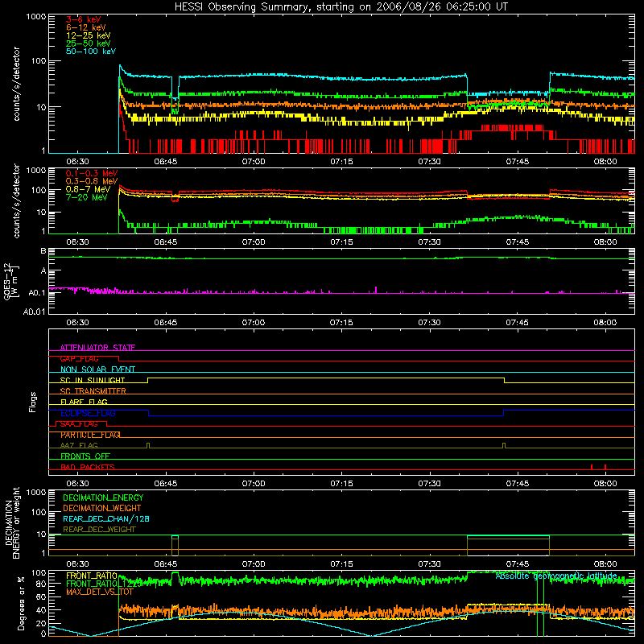Viewport: 644px width, 644px height.
Task: Click the DECIMATION_WEIGHT legend label
Action: click(102, 508)
